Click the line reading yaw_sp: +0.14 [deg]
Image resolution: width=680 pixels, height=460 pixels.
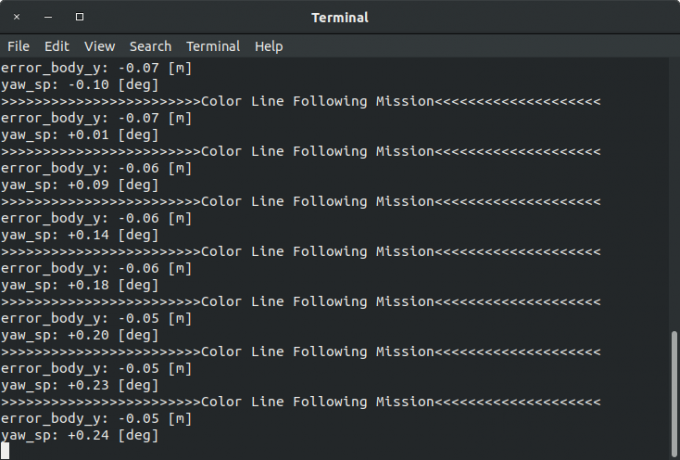coord(80,235)
